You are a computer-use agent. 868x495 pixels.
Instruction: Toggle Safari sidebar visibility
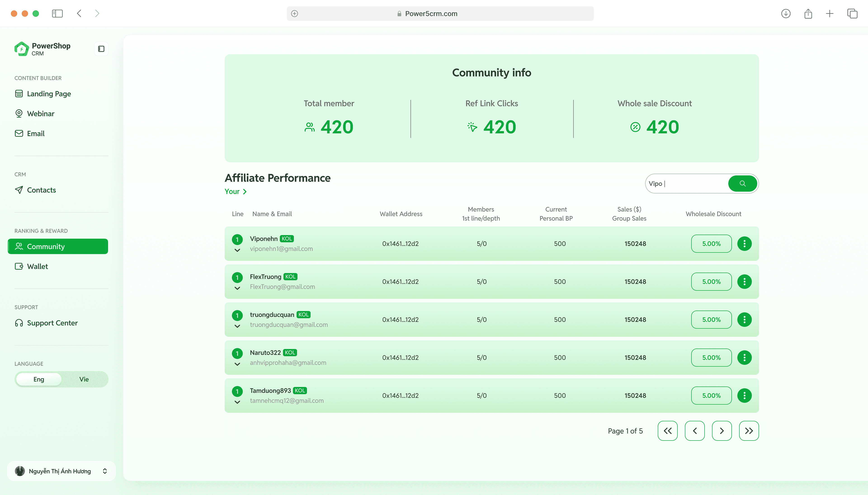click(57, 14)
